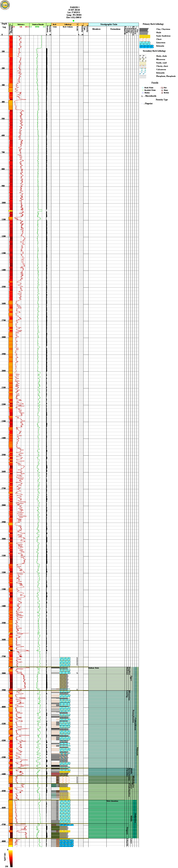Click the Marine legend swatch

tap(142, 93)
